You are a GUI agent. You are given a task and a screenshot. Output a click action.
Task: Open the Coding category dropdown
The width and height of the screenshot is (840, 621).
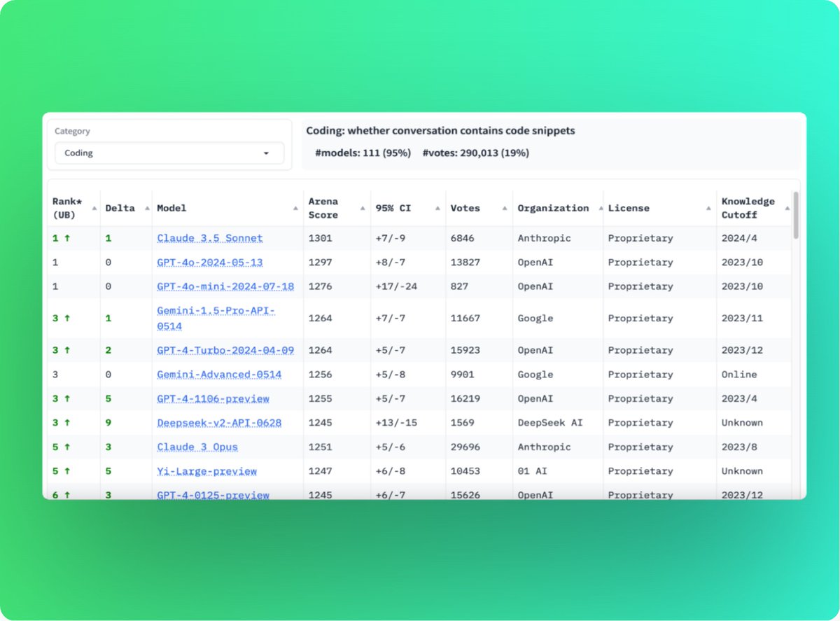click(x=169, y=153)
